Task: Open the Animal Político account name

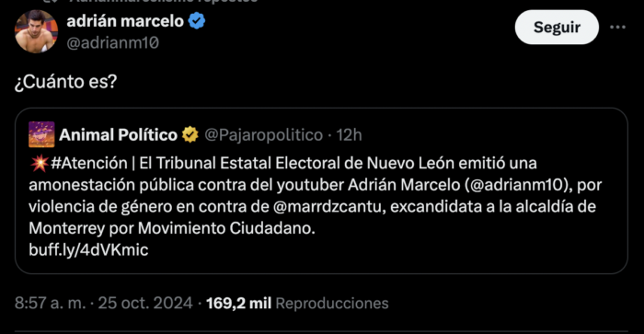Action: [119, 134]
